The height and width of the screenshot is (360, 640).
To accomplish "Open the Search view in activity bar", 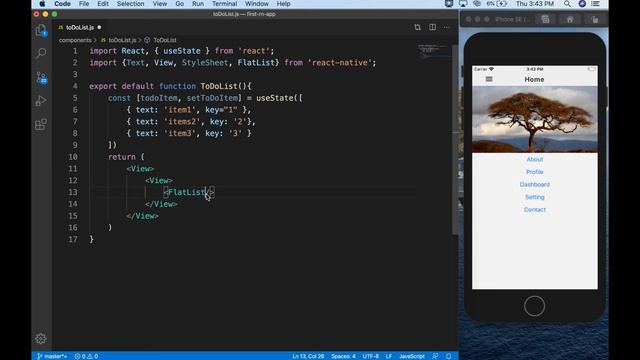I will point(41,53).
